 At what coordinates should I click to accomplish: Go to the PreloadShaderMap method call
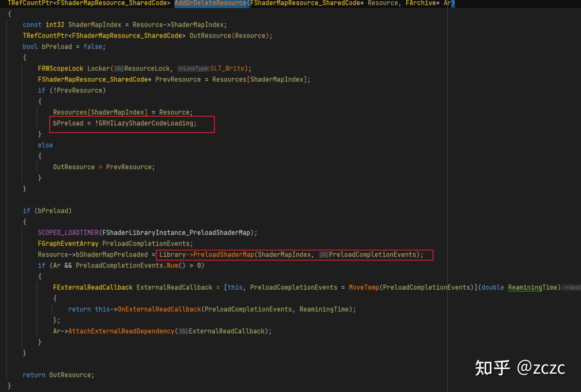(x=223, y=255)
